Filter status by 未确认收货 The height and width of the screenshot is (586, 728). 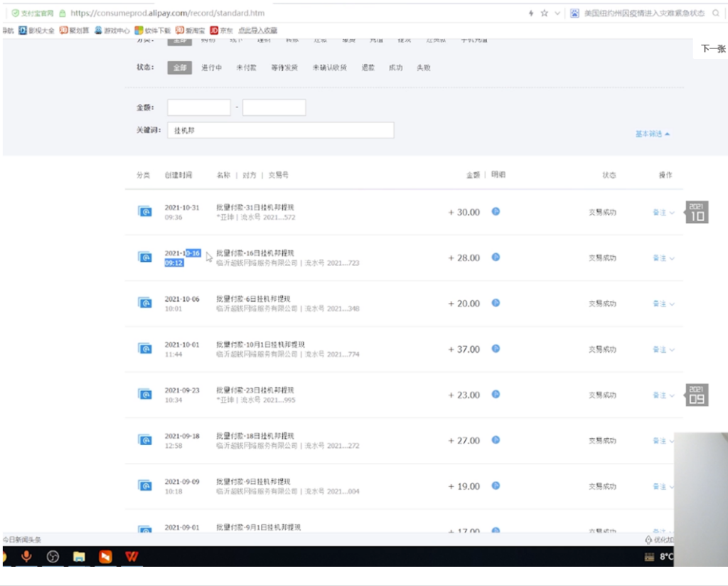pos(330,68)
